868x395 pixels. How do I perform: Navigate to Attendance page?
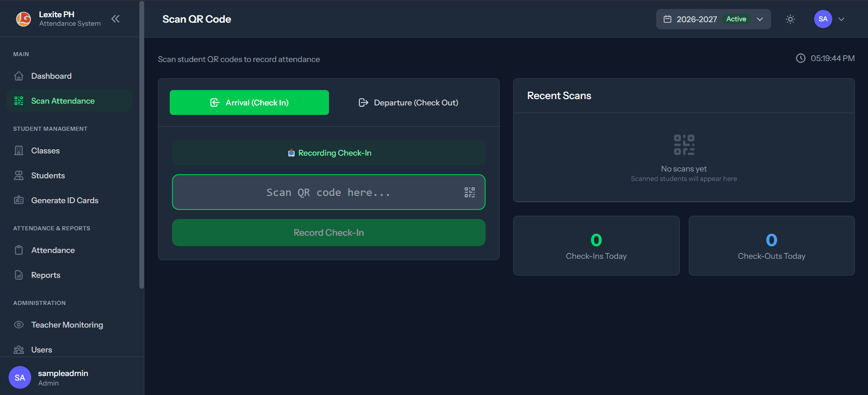pos(69,250)
